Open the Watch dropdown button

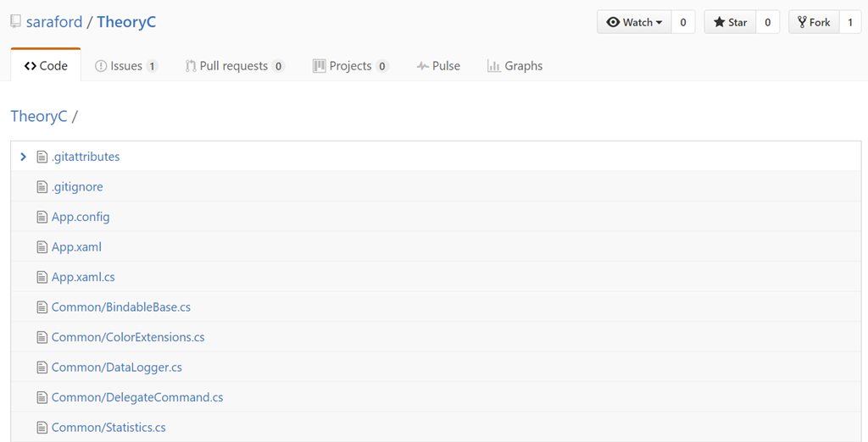click(634, 23)
